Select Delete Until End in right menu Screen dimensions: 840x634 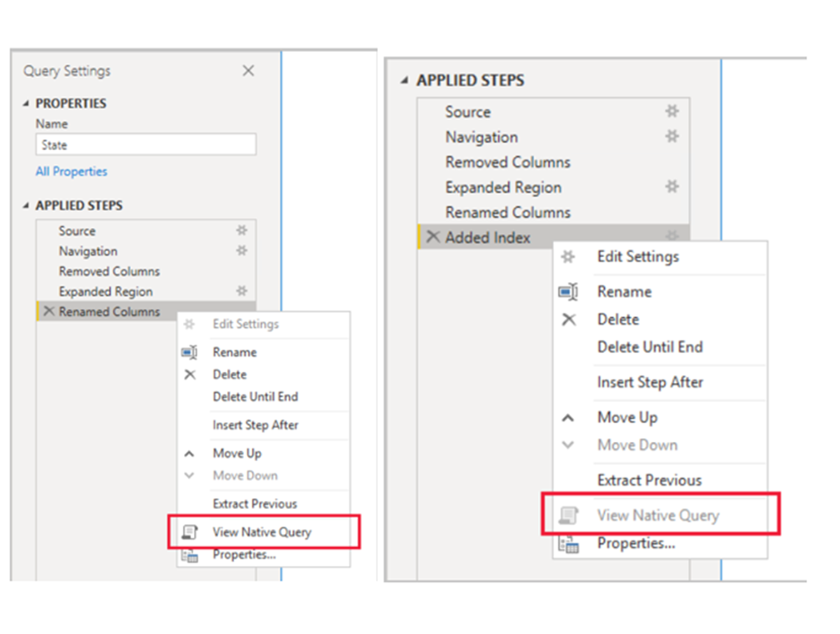(x=650, y=346)
